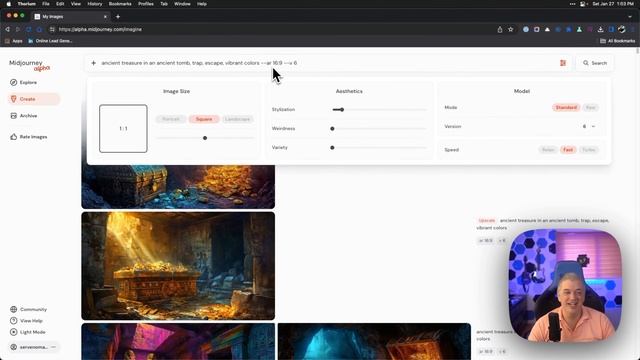Adjust the Stylization slider

coord(379,109)
